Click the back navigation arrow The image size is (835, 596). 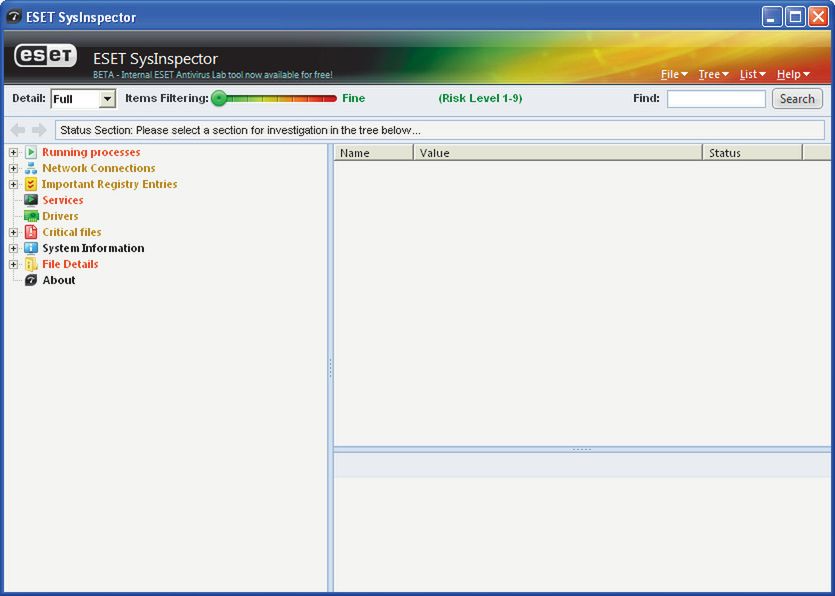pos(18,130)
